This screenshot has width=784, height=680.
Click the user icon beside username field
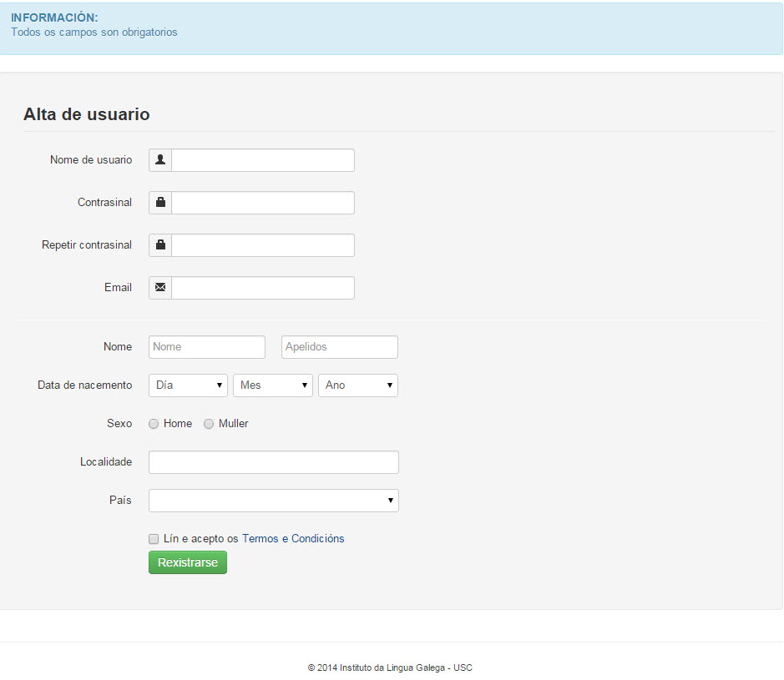(160, 160)
